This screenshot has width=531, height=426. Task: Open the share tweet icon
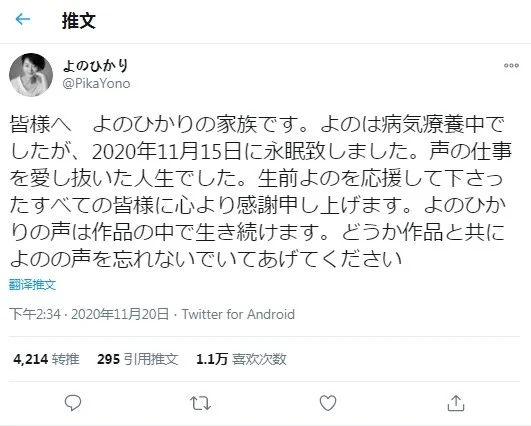pyautogui.click(x=455, y=403)
